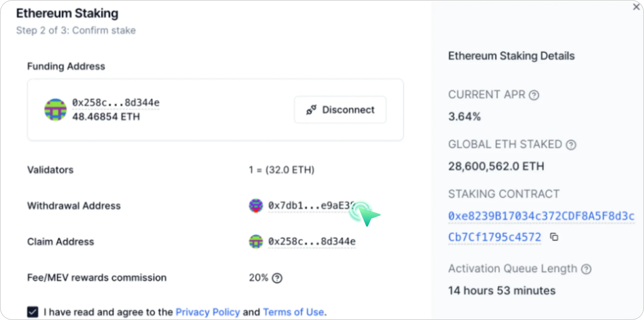Viewport: 644px width, 320px height.
Task: Click the funding address avatar icon
Action: click(x=56, y=110)
